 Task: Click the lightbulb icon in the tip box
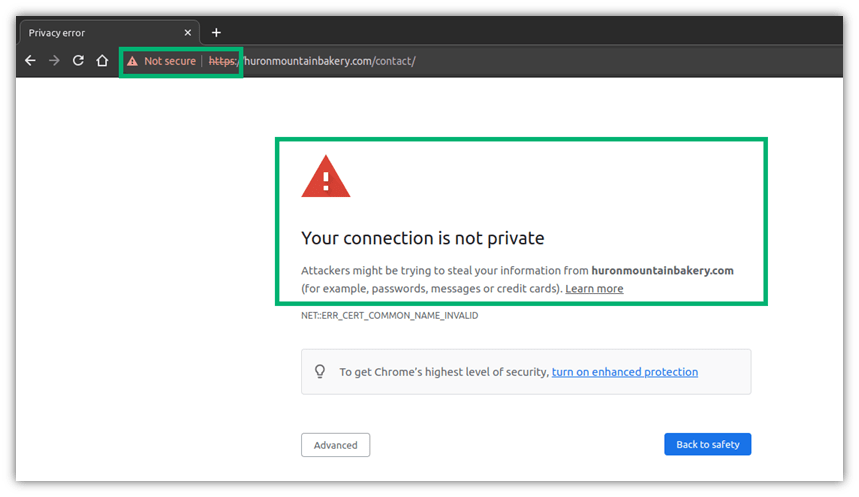320,372
